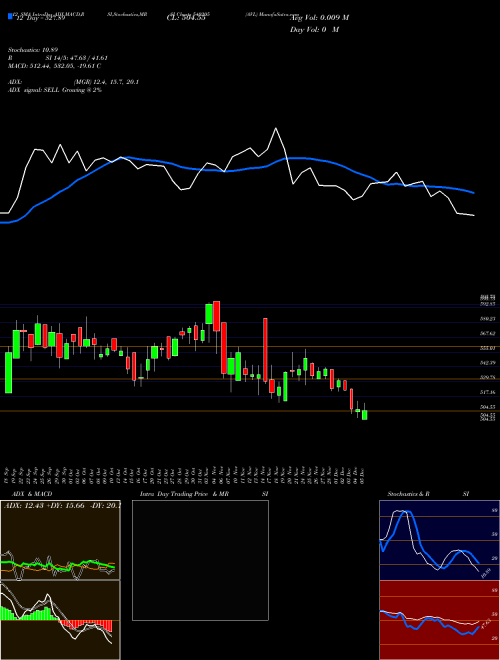This screenshot has width=500, height=660.
Task: Click the blue SMA legend square
Action: coord(10,16)
